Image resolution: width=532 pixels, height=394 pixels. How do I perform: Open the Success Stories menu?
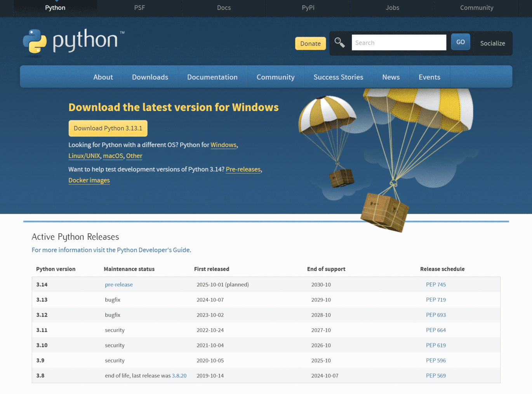[338, 77]
